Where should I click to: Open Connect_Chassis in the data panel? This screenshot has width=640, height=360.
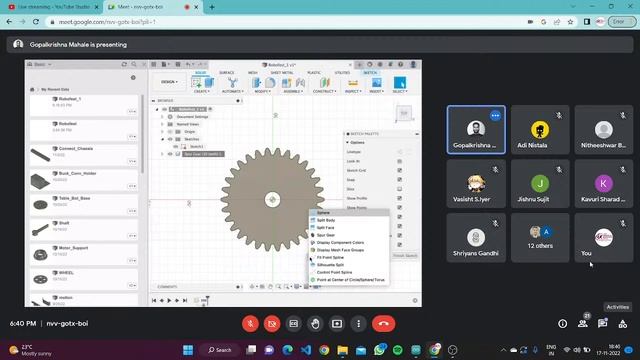tap(83, 155)
